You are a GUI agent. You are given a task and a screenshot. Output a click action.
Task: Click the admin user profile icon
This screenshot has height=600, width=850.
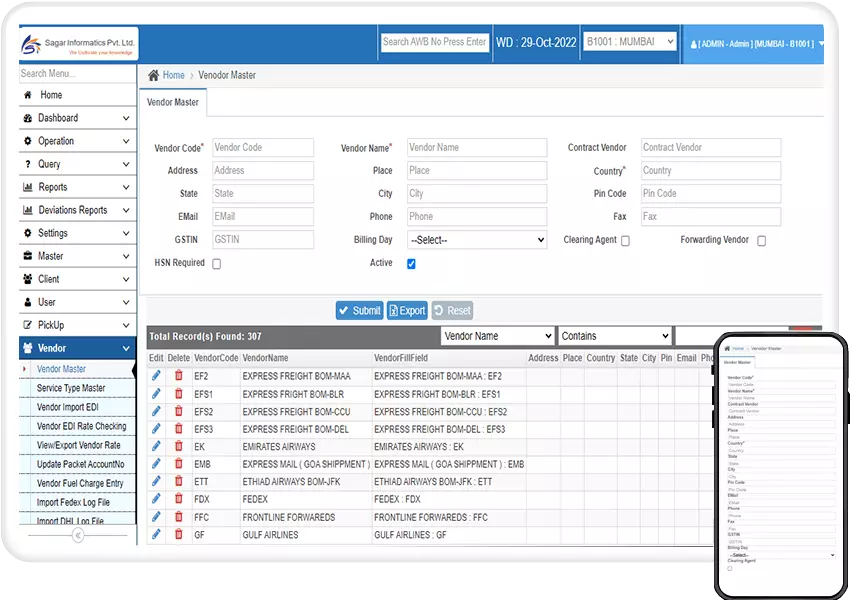coord(694,44)
